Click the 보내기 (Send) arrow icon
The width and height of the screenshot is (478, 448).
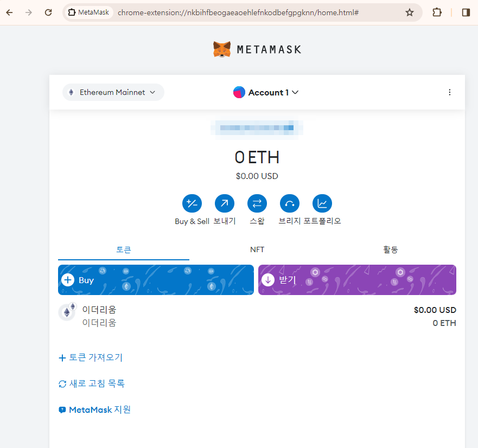pyautogui.click(x=224, y=203)
